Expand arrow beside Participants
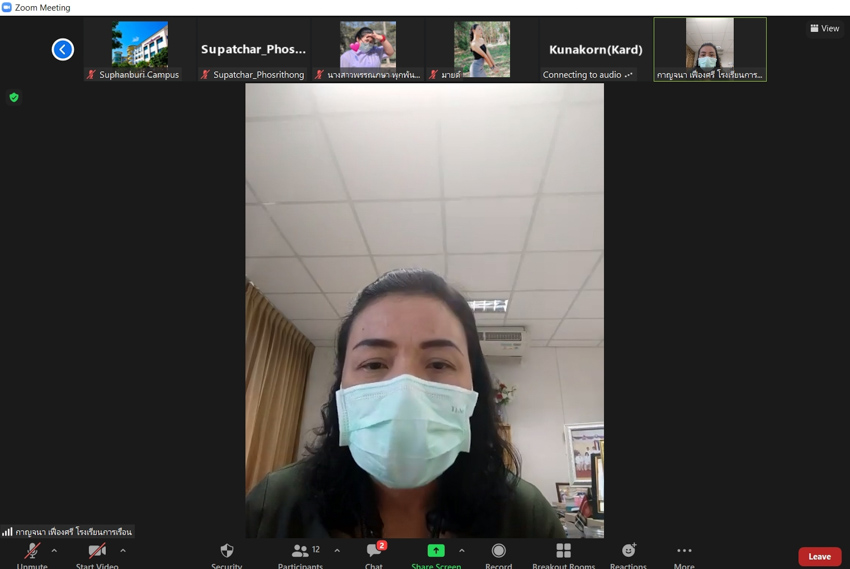850x569 pixels. [337, 551]
